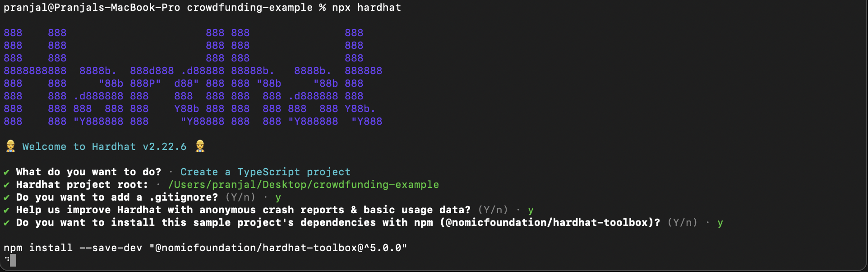Click the construction worker emoji after v2.22.6
This screenshot has width=868, height=272.
(x=200, y=146)
